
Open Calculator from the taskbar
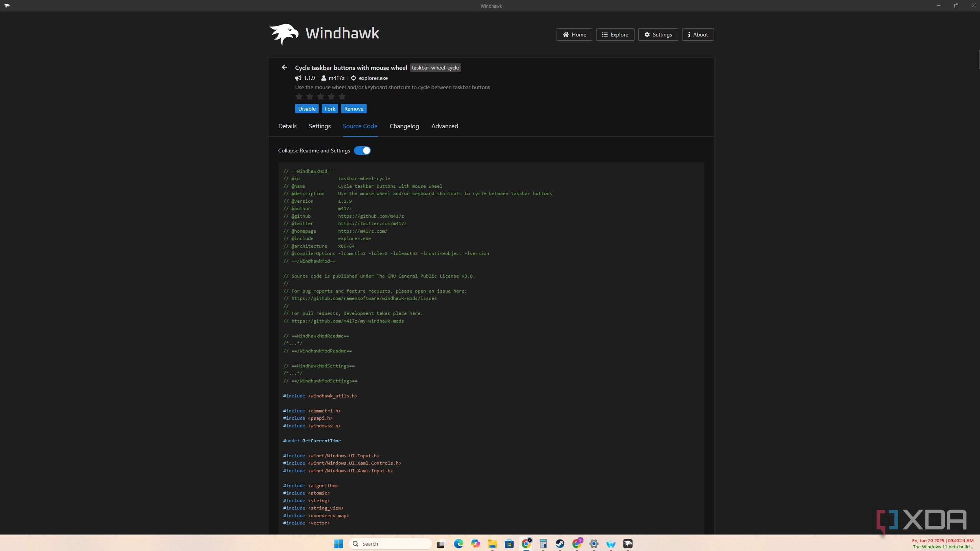pyautogui.click(x=543, y=544)
